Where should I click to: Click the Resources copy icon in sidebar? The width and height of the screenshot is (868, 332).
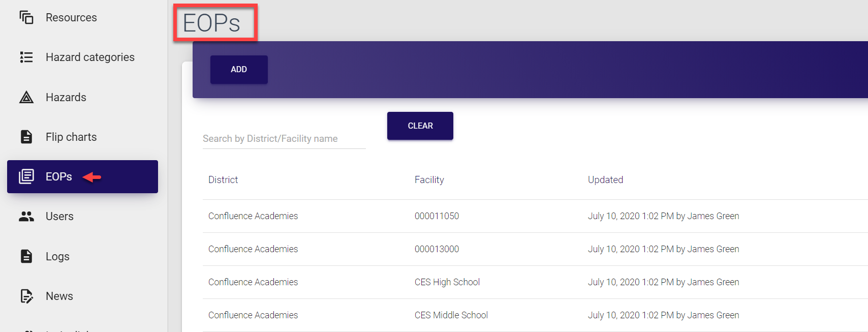pos(26,17)
